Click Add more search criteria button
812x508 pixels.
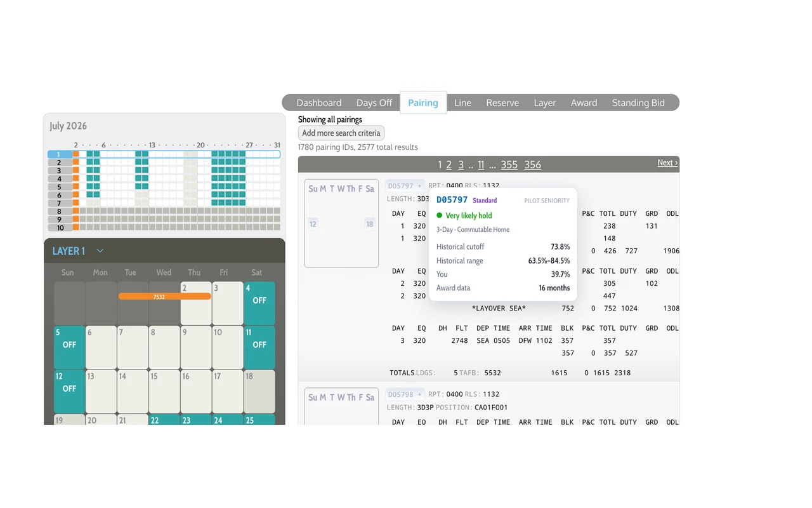tap(341, 133)
